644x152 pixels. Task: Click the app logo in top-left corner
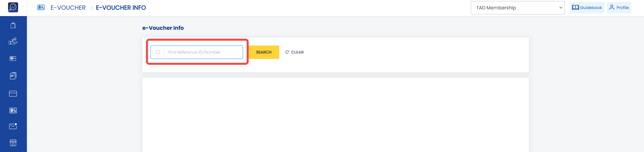pyautogui.click(x=13, y=7)
